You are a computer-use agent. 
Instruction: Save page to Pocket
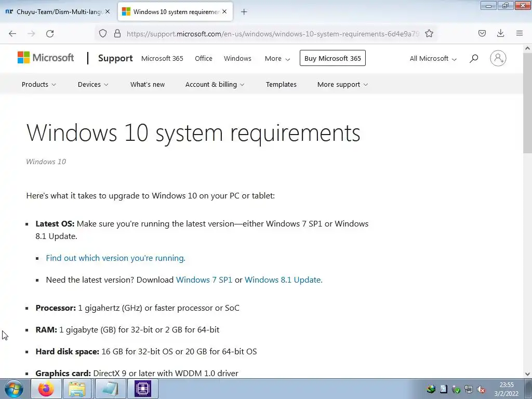[x=482, y=33]
